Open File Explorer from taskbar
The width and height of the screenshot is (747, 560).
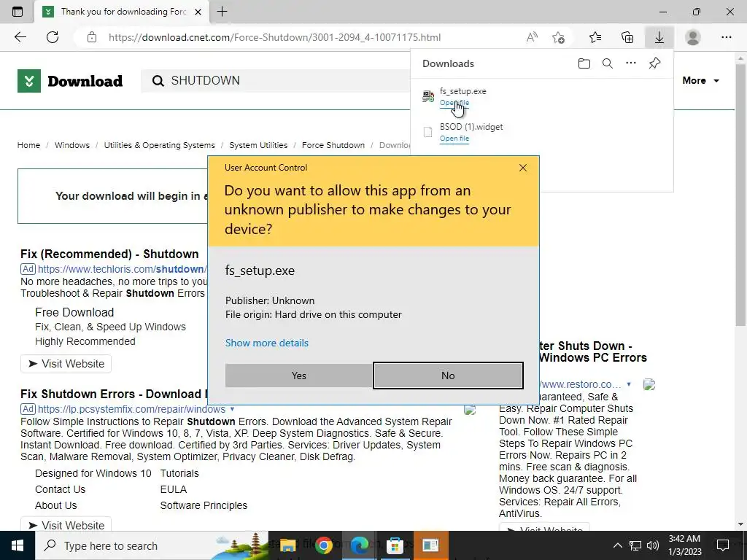[x=287, y=545]
